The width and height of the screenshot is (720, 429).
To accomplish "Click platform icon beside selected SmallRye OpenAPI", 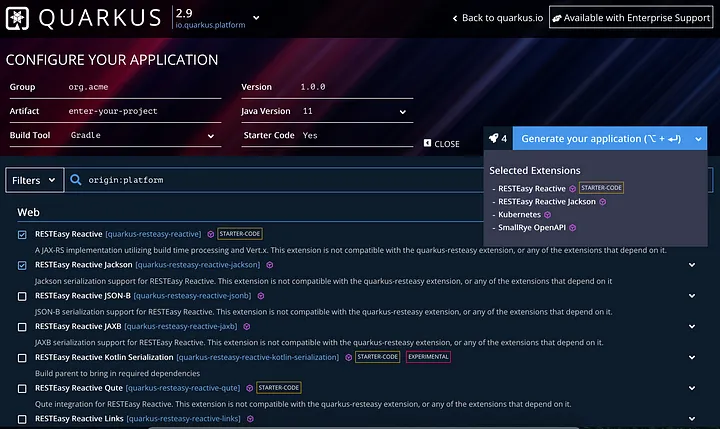I will tap(573, 228).
